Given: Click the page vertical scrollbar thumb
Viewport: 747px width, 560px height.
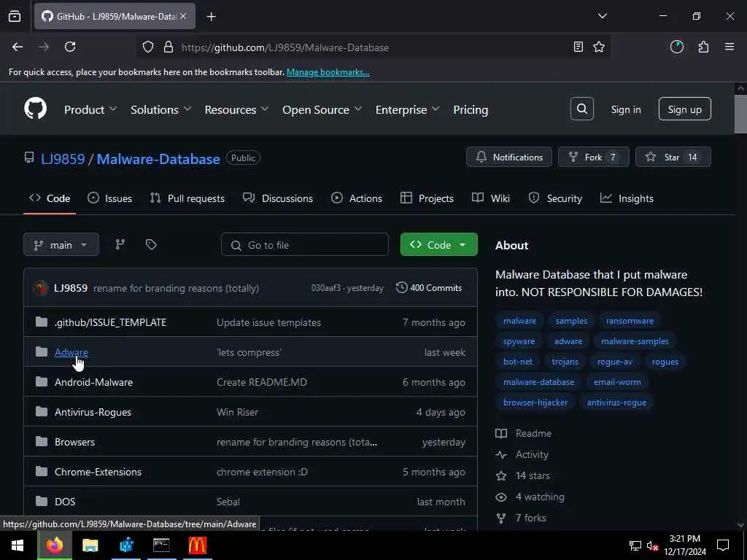Looking at the screenshot, I should pyautogui.click(x=740, y=114).
